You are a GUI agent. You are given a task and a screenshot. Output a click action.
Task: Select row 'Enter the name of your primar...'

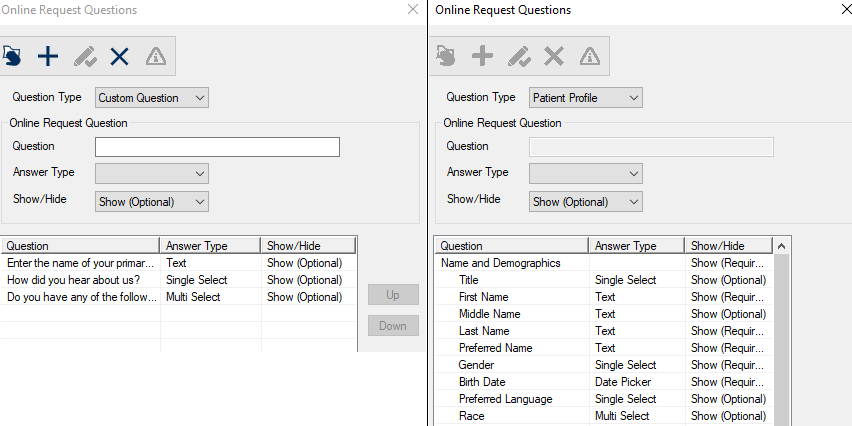coord(179,263)
